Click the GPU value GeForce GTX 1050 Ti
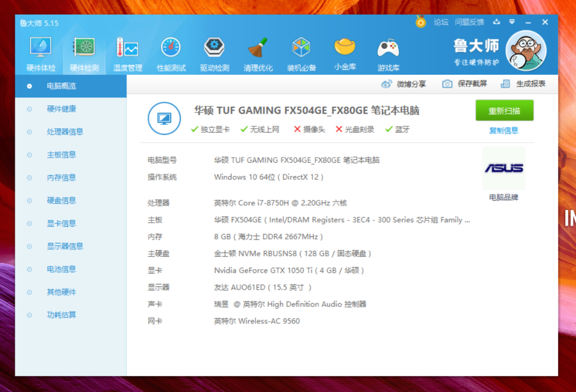This screenshot has width=576, height=392. click(289, 271)
